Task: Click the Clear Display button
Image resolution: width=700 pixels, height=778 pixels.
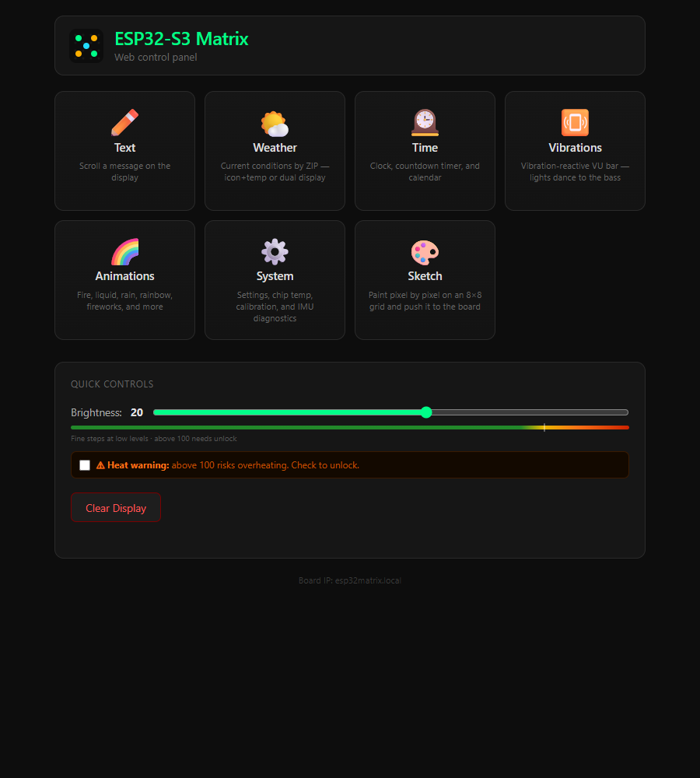Action: [116, 507]
